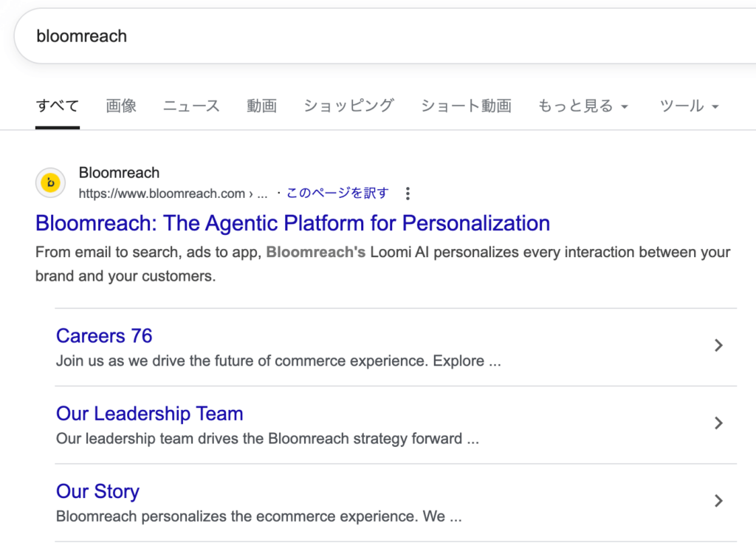Image resolution: width=756 pixels, height=560 pixels.
Task: Open the three-dot options next to result URL
Action: tap(408, 194)
